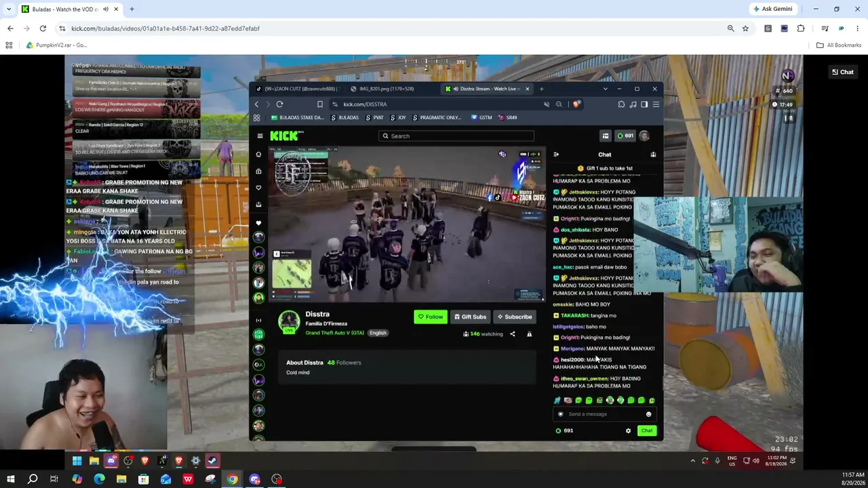Click the Ask Gemini button
Viewport: 868px width, 488px height.
coord(772,9)
